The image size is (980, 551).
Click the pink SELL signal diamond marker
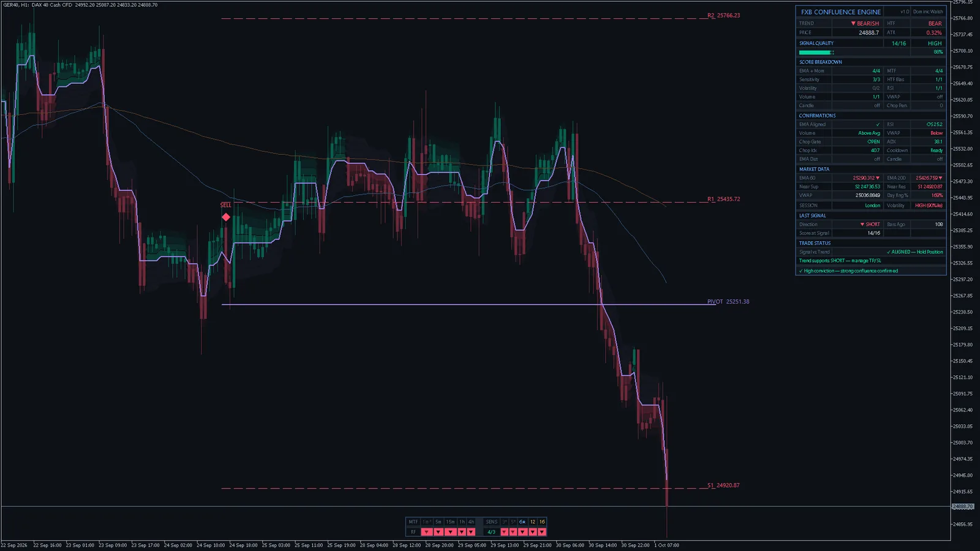click(226, 217)
